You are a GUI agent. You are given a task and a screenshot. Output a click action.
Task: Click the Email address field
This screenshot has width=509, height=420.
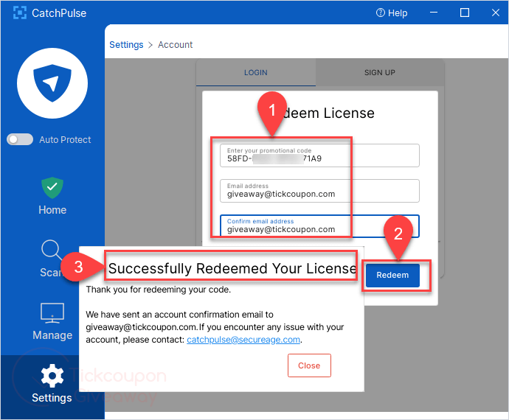click(x=319, y=191)
